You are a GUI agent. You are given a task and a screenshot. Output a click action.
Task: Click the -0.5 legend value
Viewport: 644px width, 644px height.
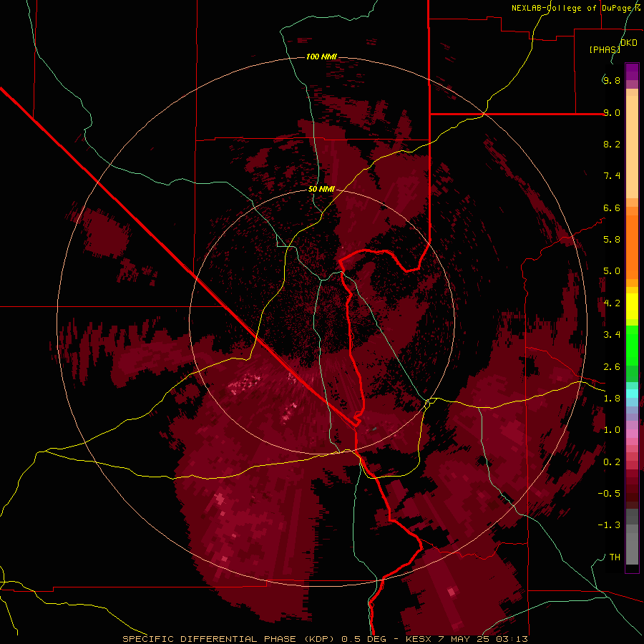pos(609,494)
